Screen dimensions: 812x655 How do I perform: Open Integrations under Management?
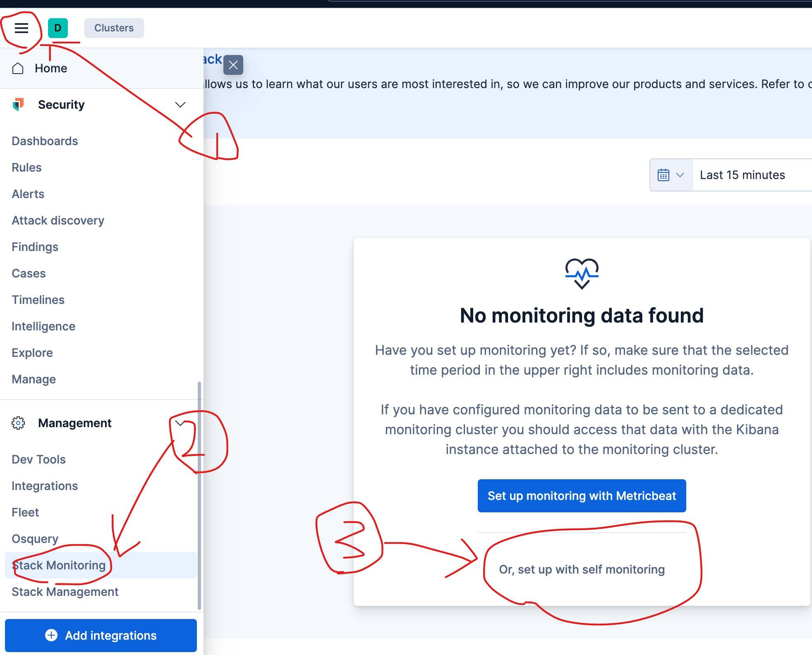pos(45,486)
